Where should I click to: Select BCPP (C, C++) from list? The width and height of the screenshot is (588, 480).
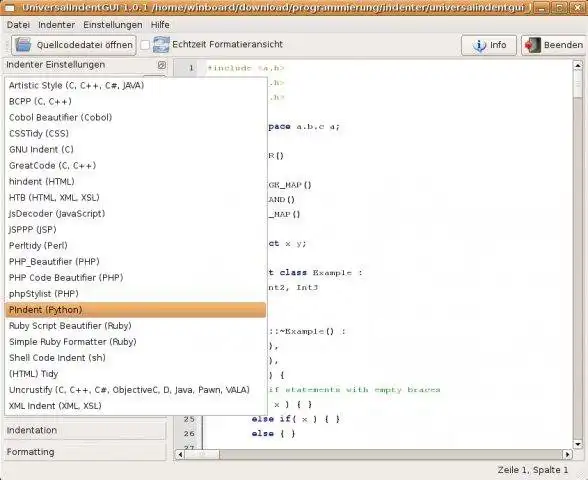(x=136, y=102)
